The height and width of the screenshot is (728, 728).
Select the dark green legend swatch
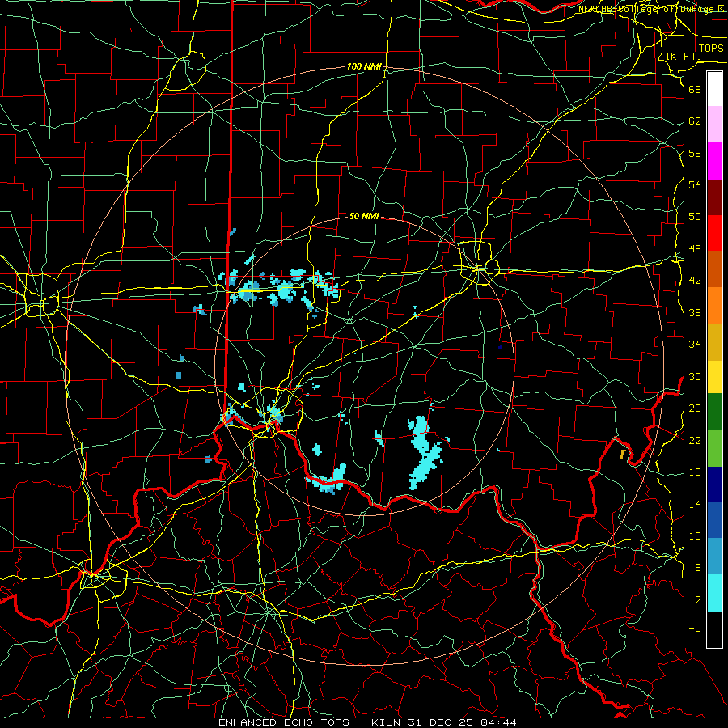tap(714, 412)
